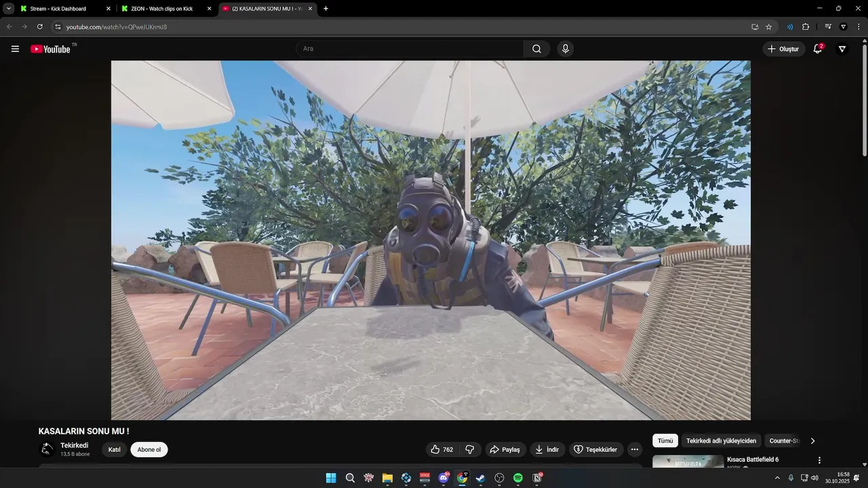This screenshot has width=868, height=488.
Task: Click the video player to pause
Action: point(431,241)
